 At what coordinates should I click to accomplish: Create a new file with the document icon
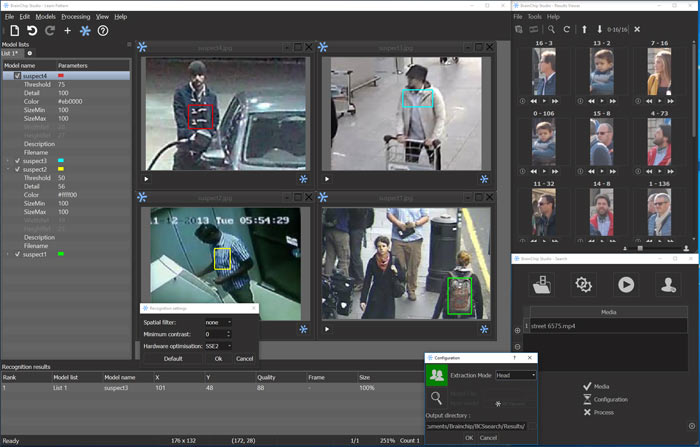pos(15,30)
